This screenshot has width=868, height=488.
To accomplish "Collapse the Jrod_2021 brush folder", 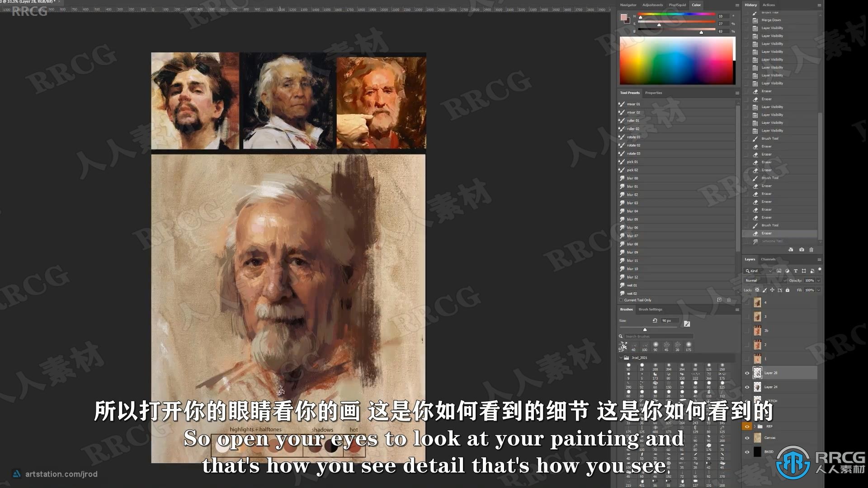I will click(621, 357).
